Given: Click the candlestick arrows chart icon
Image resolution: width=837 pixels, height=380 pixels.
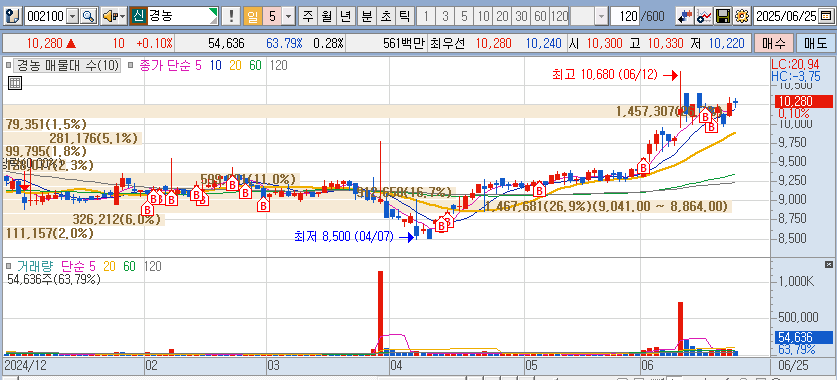Looking at the screenshot, I should (x=684, y=17).
